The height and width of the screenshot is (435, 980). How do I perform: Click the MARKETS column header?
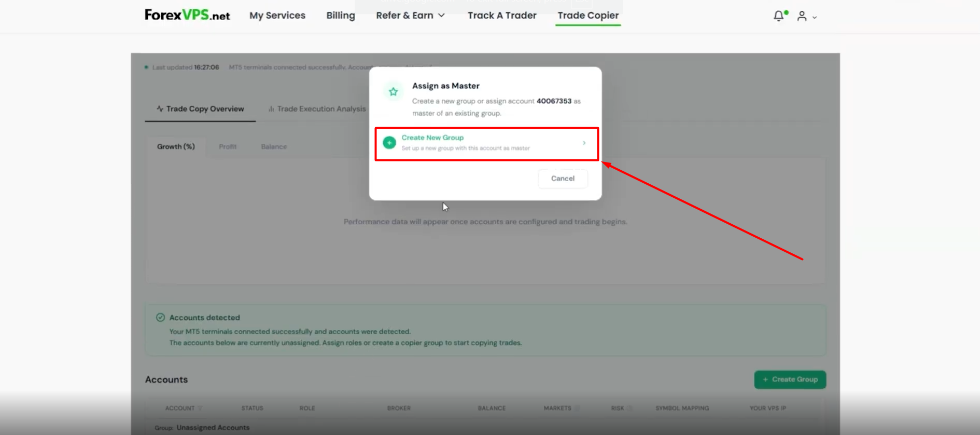click(x=557, y=408)
